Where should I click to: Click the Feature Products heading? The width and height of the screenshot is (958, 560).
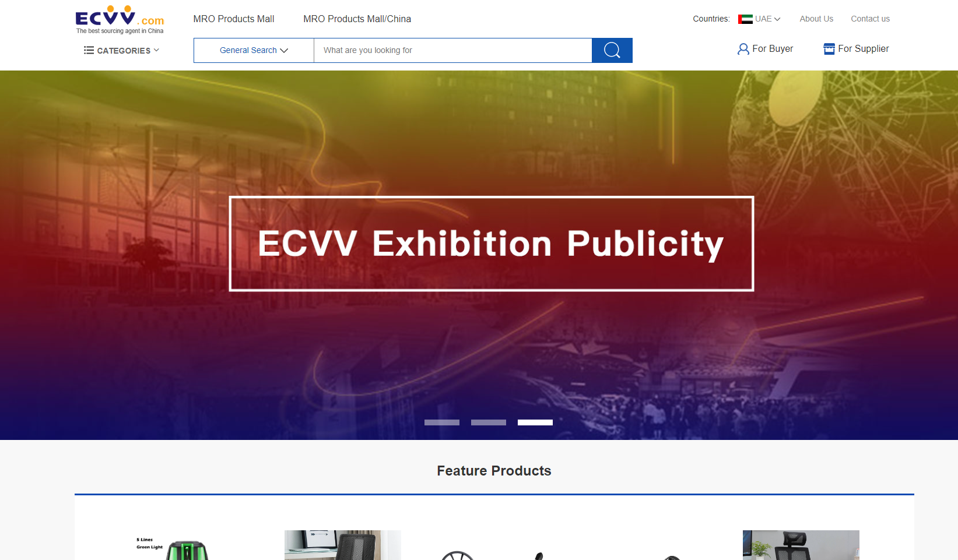coord(494,471)
